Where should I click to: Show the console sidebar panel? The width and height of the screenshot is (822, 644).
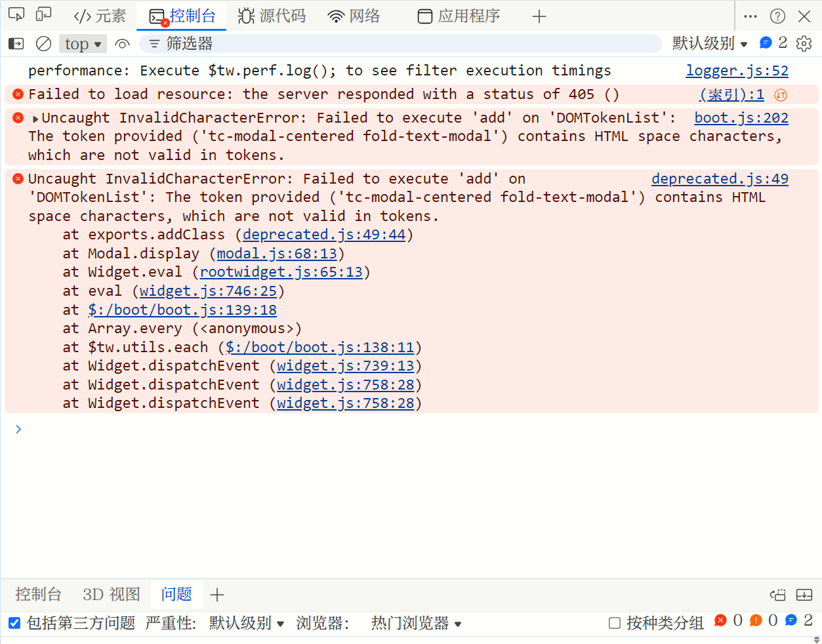coord(16,44)
